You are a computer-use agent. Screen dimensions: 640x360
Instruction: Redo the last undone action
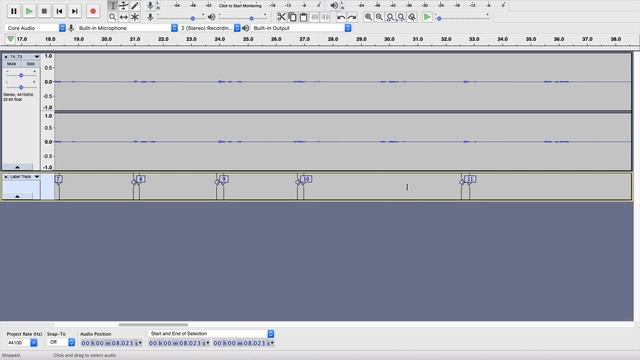352,17
